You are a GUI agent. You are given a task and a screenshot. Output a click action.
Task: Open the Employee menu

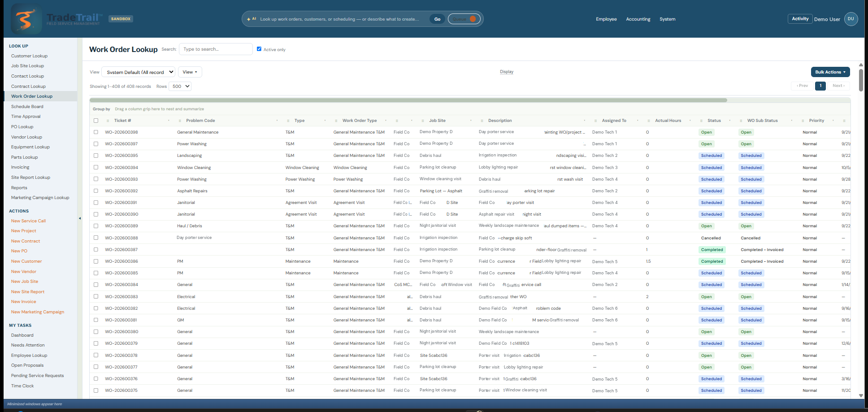606,19
